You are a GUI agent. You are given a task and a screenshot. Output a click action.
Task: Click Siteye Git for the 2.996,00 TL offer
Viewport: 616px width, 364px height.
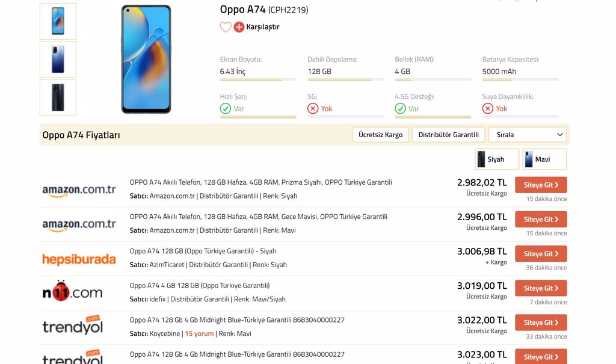(x=541, y=220)
